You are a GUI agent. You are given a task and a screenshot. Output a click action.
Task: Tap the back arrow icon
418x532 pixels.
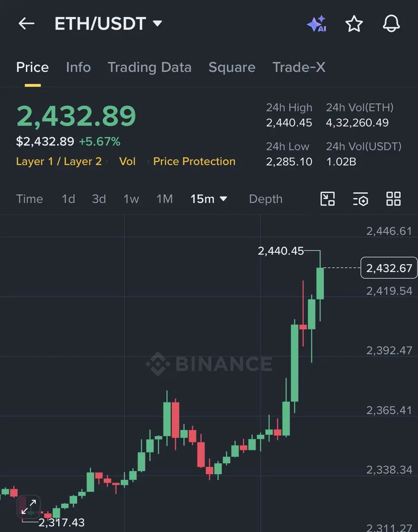coord(26,23)
